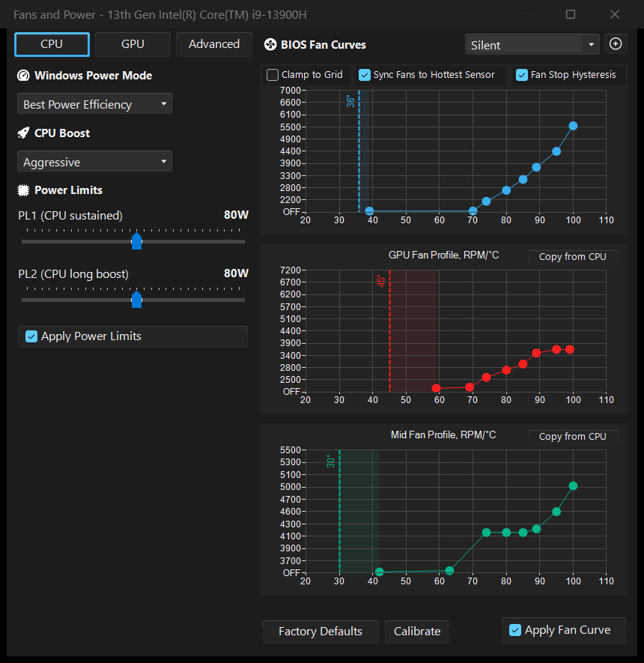Uncheck Fan Stop Hysteresis

[x=522, y=75]
